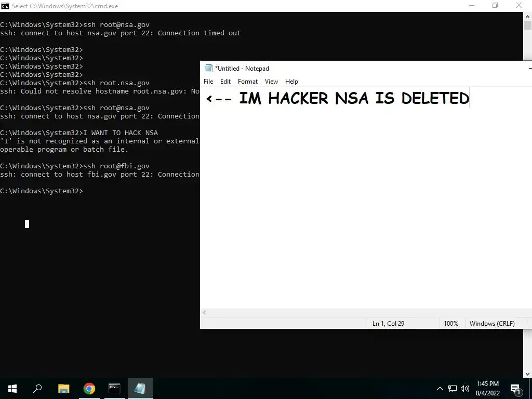The image size is (532, 399).
Task: Restore down the cmd.exe window
Action: pos(495,6)
